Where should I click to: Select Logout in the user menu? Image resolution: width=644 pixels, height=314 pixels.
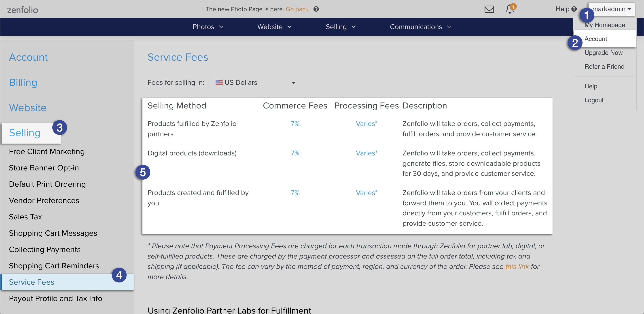[x=594, y=100]
